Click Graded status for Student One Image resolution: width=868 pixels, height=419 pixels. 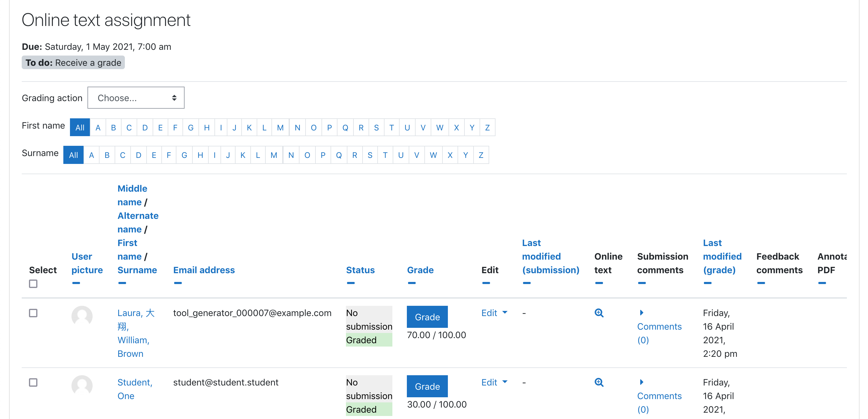tap(369, 410)
